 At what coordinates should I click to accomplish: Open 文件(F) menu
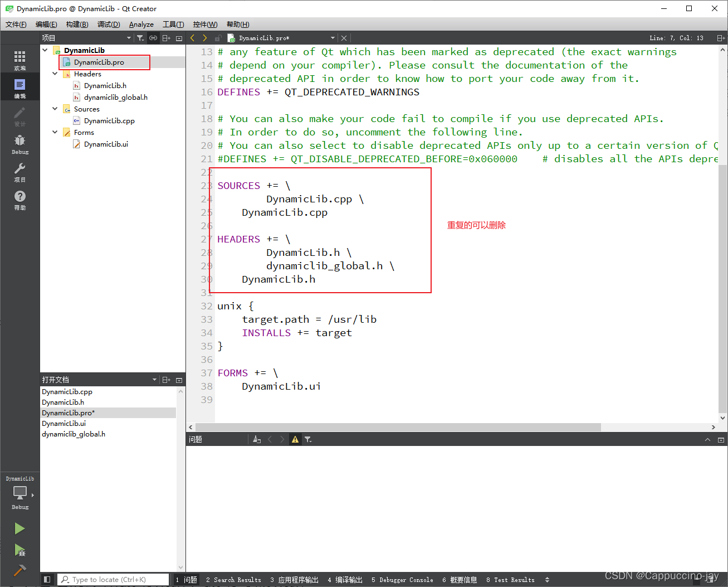click(x=16, y=25)
